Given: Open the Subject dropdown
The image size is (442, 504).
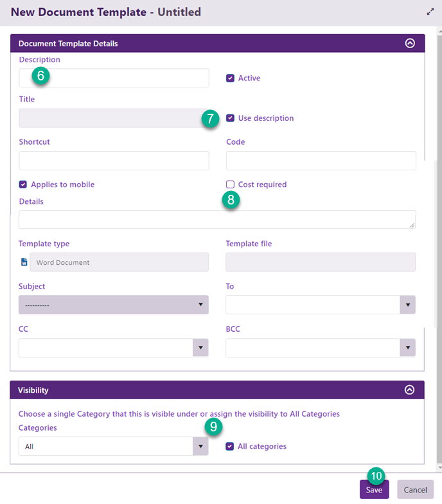Looking at the screenshot, I should pyautogui.click(x=114, y=305).
